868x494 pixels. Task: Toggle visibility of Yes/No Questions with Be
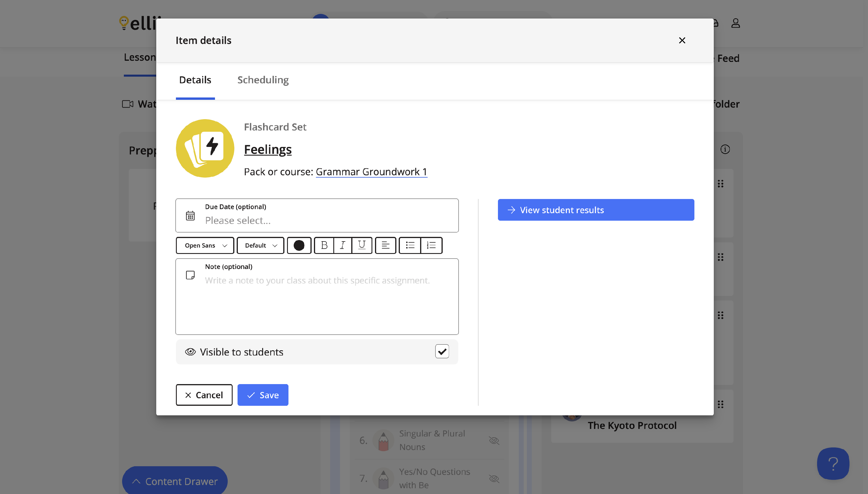coord(494,478)
